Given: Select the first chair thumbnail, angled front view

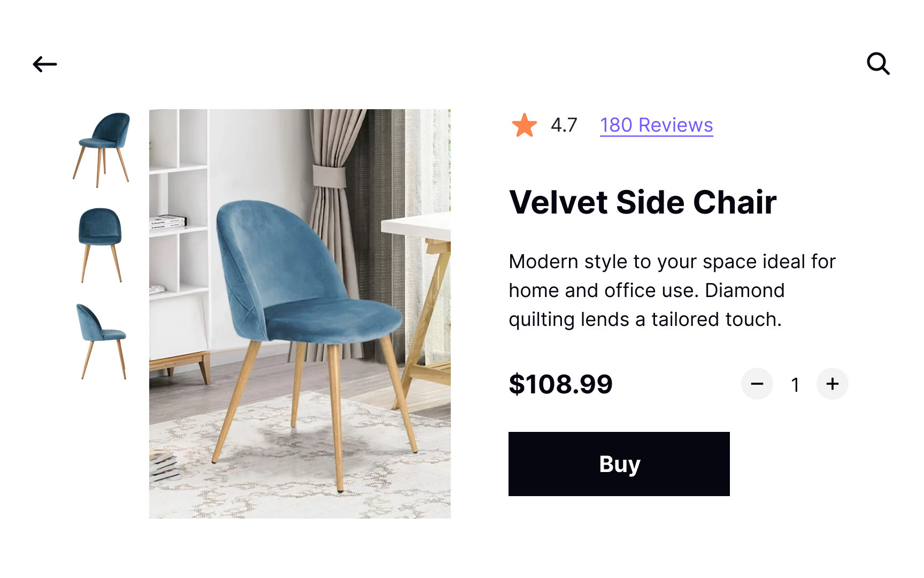Looking at the screenshot, I should [102, 150].
